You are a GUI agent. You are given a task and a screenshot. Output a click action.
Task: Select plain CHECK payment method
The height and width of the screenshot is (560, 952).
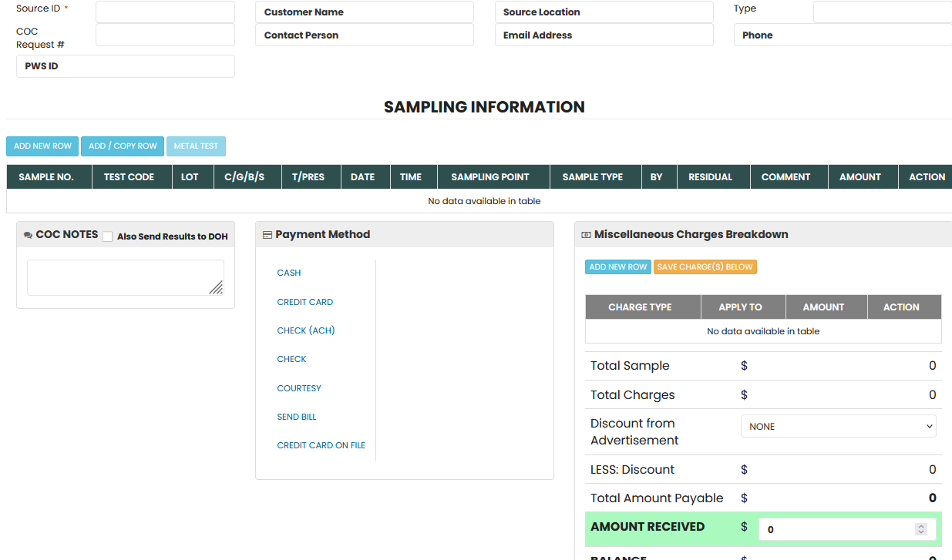[292, 359]
